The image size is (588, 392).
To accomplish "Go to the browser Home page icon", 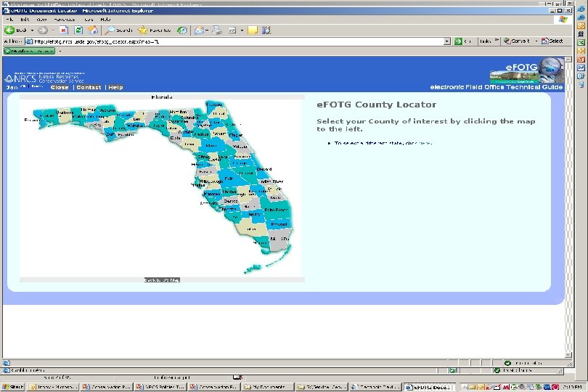I will click(93, 30).
